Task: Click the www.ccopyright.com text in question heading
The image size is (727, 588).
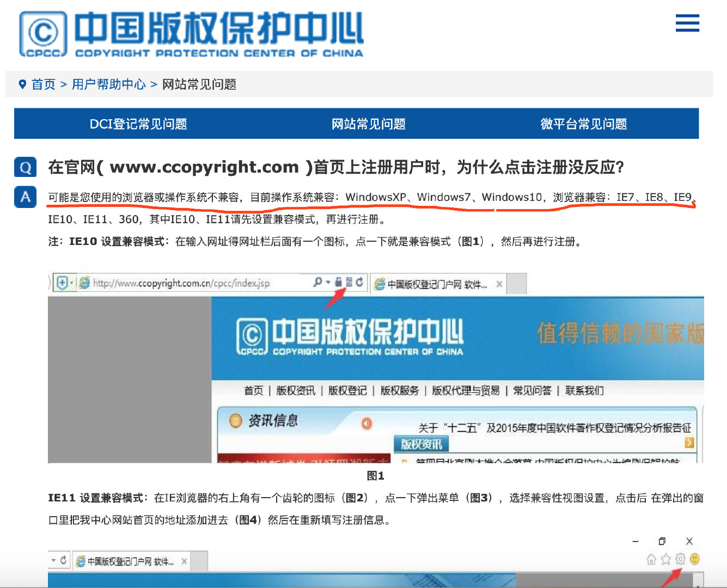Action: tap(204, 167)
